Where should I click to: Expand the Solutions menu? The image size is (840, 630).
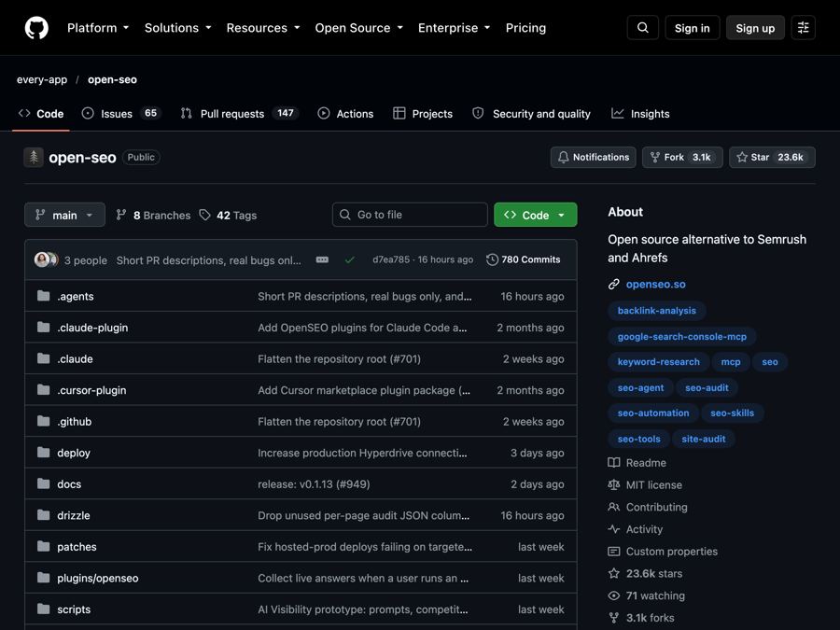pos(178,28)
